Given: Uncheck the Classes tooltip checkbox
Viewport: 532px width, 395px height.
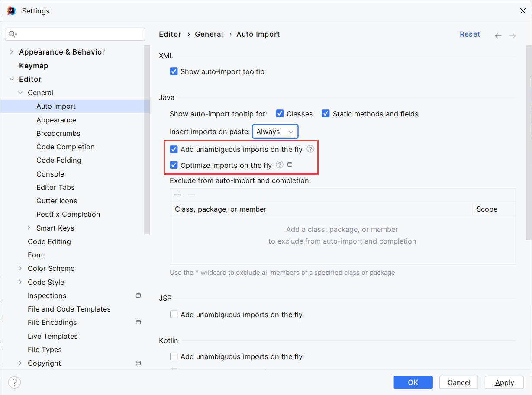Looking at the screenshot, I should tap(280, 114).
